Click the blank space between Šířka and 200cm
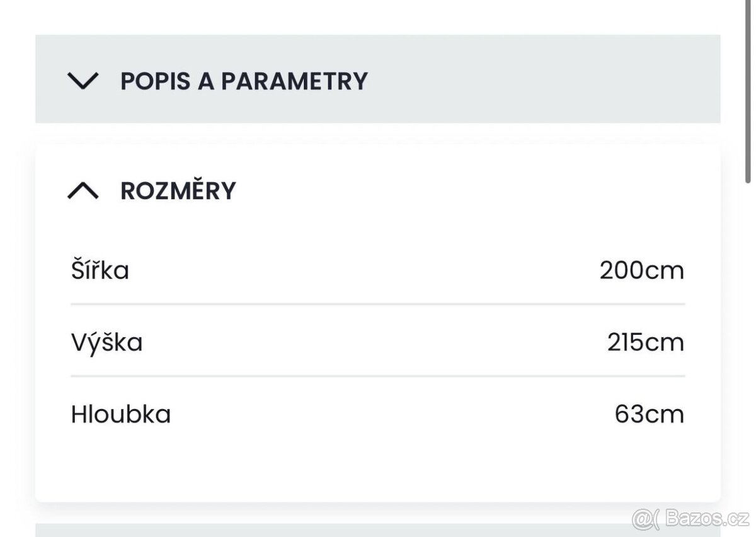The image size is (756, 537). coord(365,270)
